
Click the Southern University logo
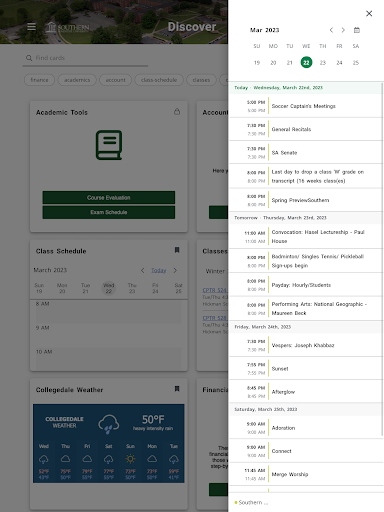(x=68, y=27)
